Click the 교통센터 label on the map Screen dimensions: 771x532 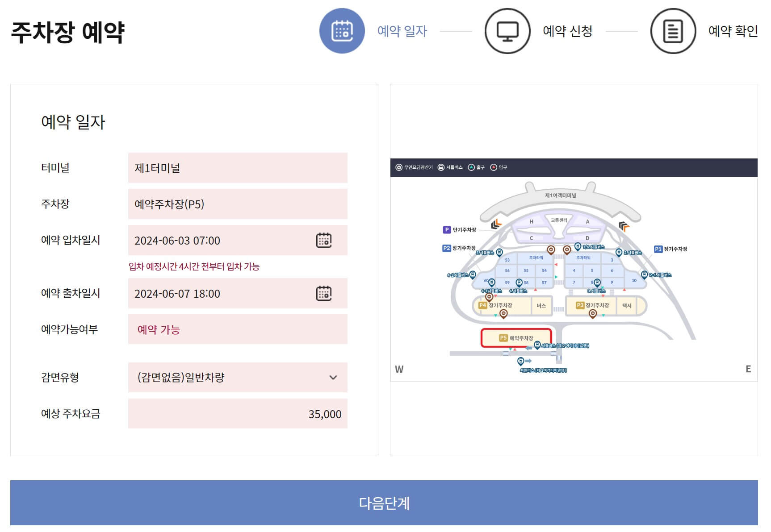click(x=559, y=220)
